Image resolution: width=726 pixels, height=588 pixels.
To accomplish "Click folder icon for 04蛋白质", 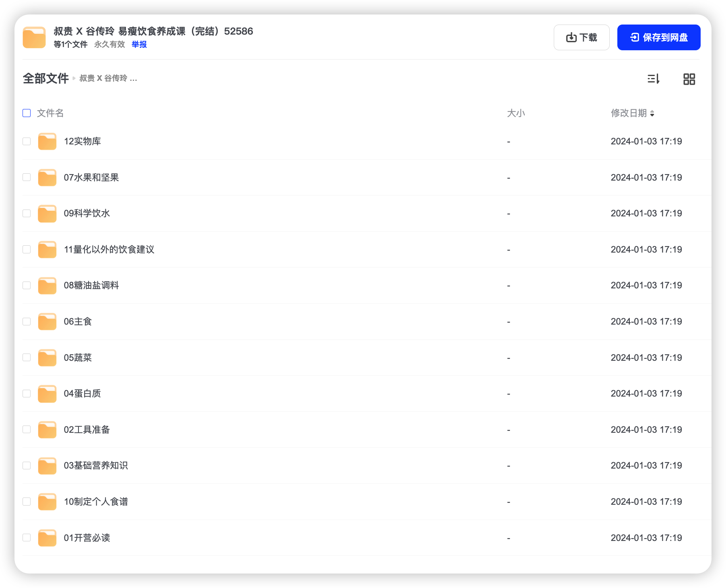I will pos(47,394).
